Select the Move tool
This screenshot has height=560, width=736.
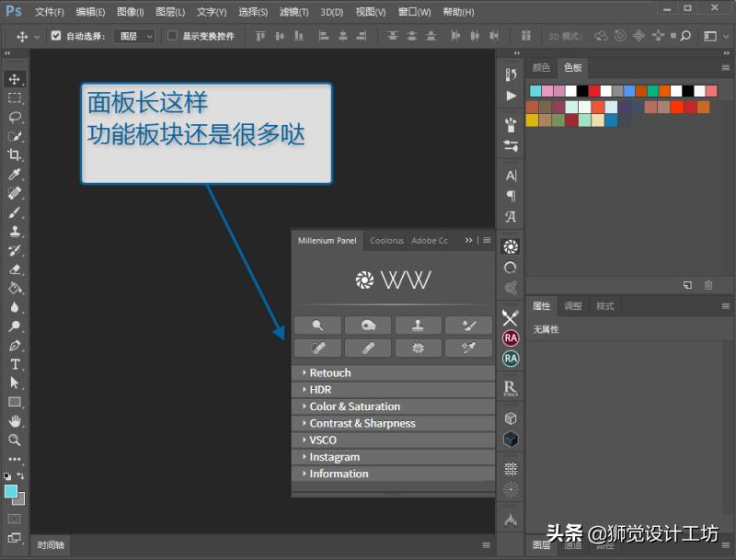point(15,79)
